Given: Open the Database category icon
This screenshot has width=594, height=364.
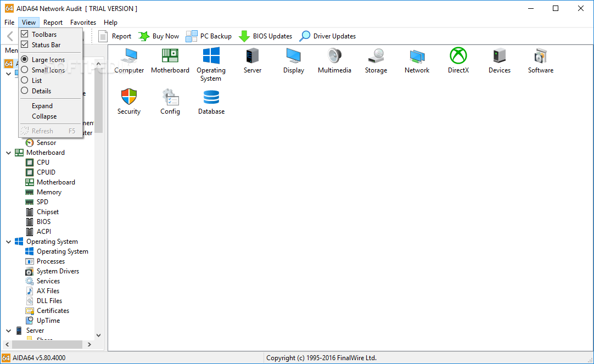Looking at the screenshot, I should [211, 102].
